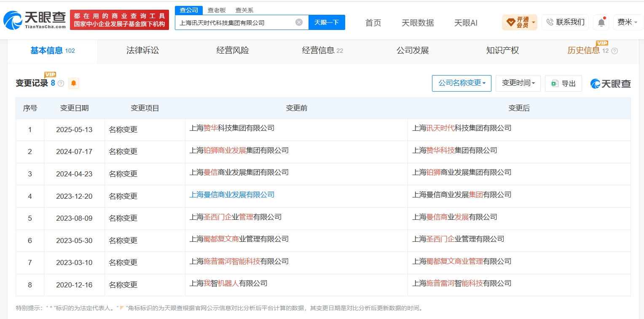This screenshot has width=644, height=319.
Task: Open the 上海曼信商业发展有限公司 link
Action: click(x=232, y=195)
